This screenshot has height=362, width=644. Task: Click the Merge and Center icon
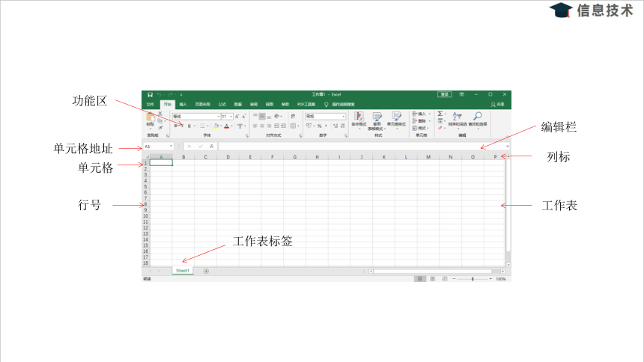(293, 126)
